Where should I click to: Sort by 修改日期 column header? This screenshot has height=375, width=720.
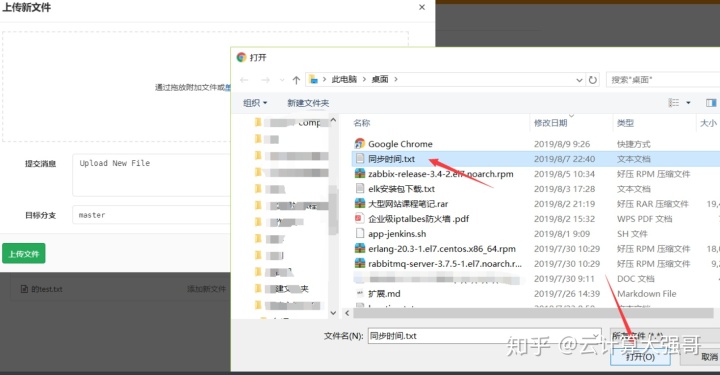pyautogui.click(x=551, y=123)
